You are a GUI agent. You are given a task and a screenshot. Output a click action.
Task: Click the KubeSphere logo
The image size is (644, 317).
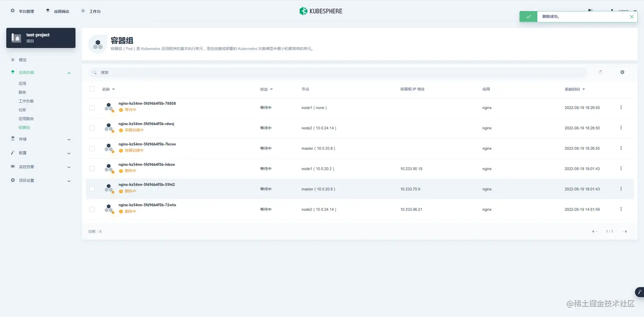[x=321, y=11]
